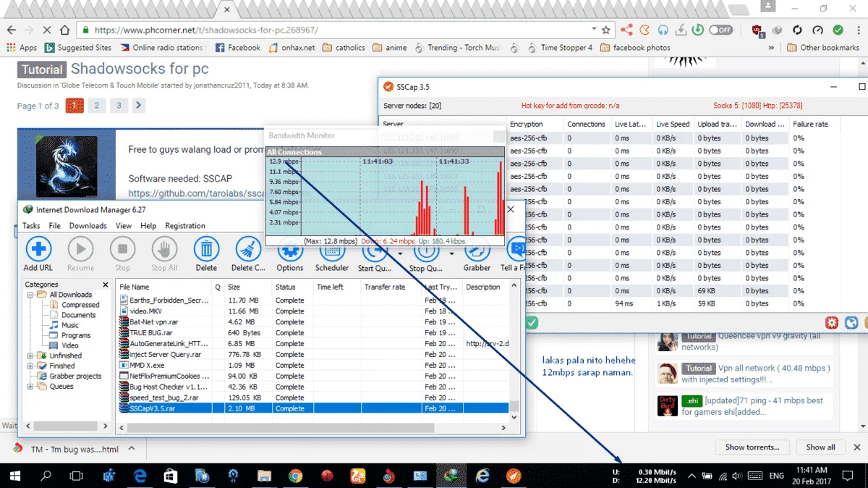Click Stop loading X in Chrome

[x=47, y=30]
